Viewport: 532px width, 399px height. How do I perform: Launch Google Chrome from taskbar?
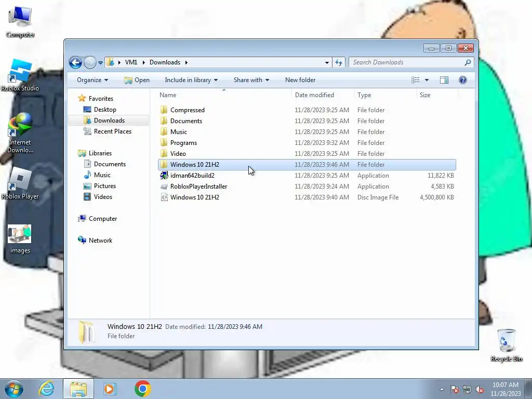(x=142, y=389)
